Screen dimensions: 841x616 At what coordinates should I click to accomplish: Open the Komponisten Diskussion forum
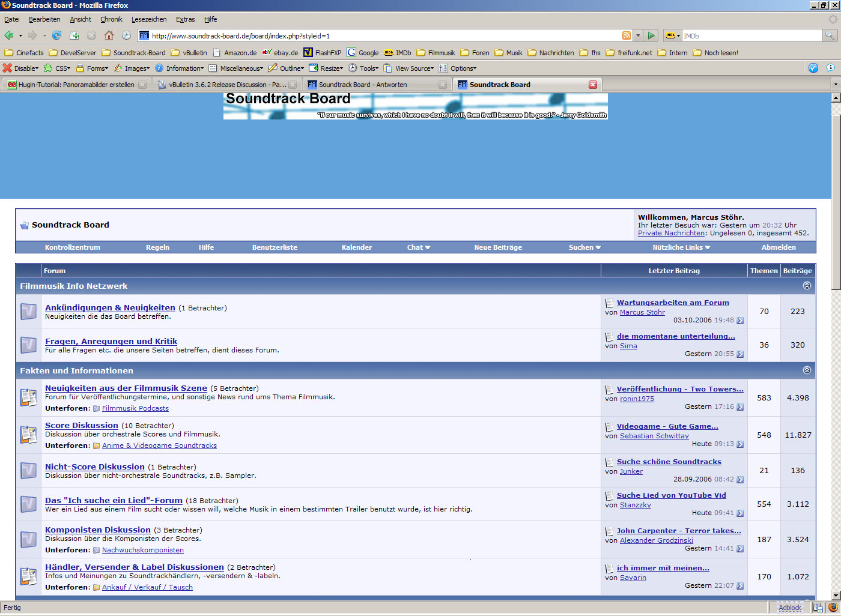[x=98, y=530]
